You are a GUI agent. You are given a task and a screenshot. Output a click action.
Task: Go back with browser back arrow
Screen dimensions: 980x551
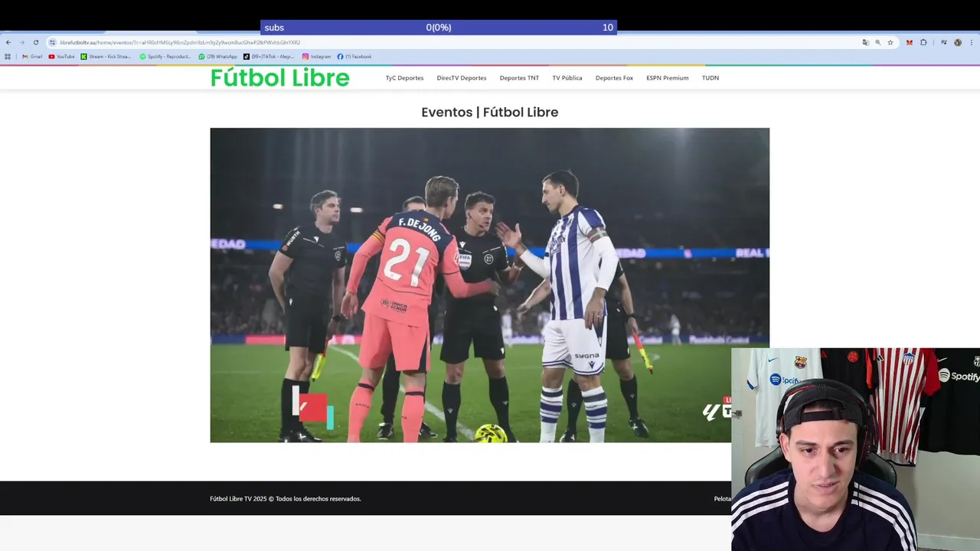coord(8,42)
